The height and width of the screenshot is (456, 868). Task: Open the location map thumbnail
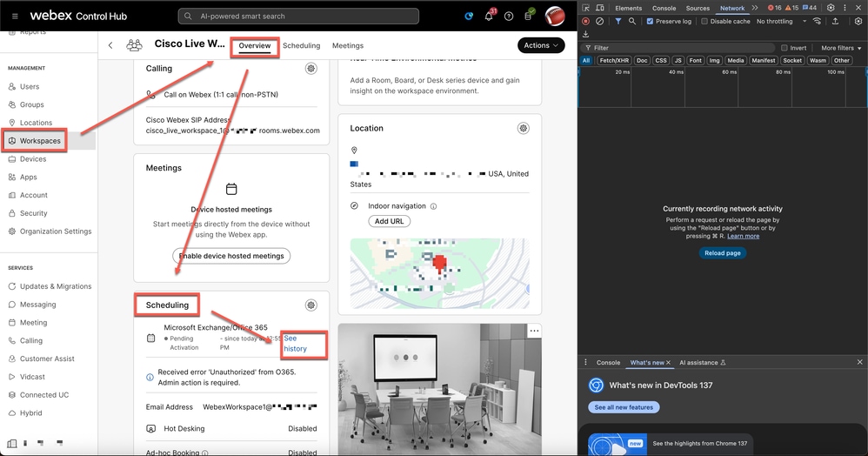coord(439,274)
